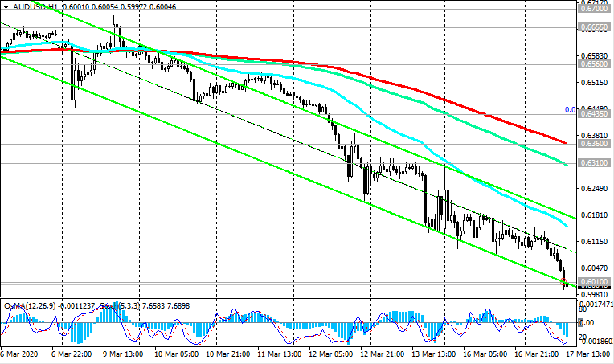Click the Stoch(5,3,3) indicator label
The height and width of the screenshot is (364, 614).
120,305
